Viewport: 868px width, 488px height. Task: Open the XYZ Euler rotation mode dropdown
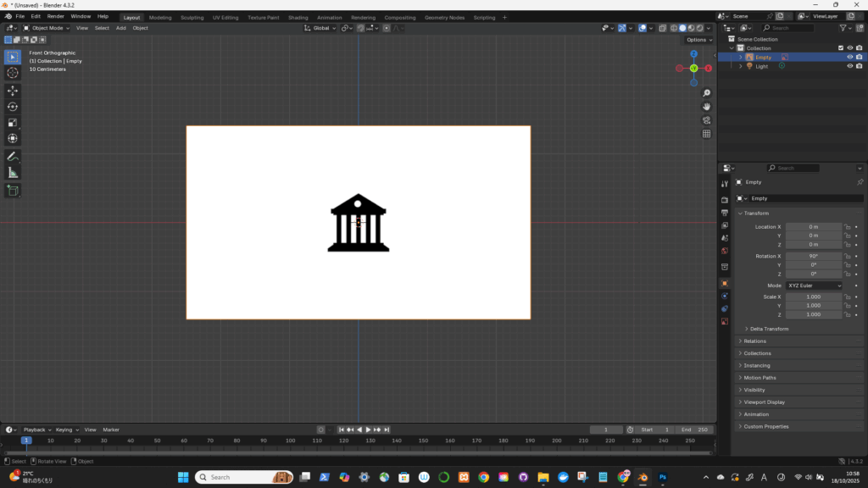(x=815, y=286)
